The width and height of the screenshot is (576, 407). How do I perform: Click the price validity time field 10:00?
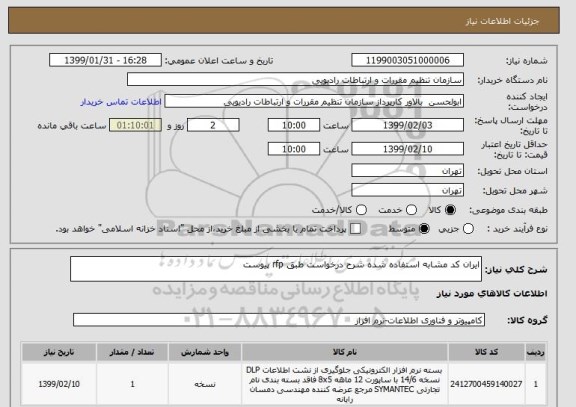(294, 149)
